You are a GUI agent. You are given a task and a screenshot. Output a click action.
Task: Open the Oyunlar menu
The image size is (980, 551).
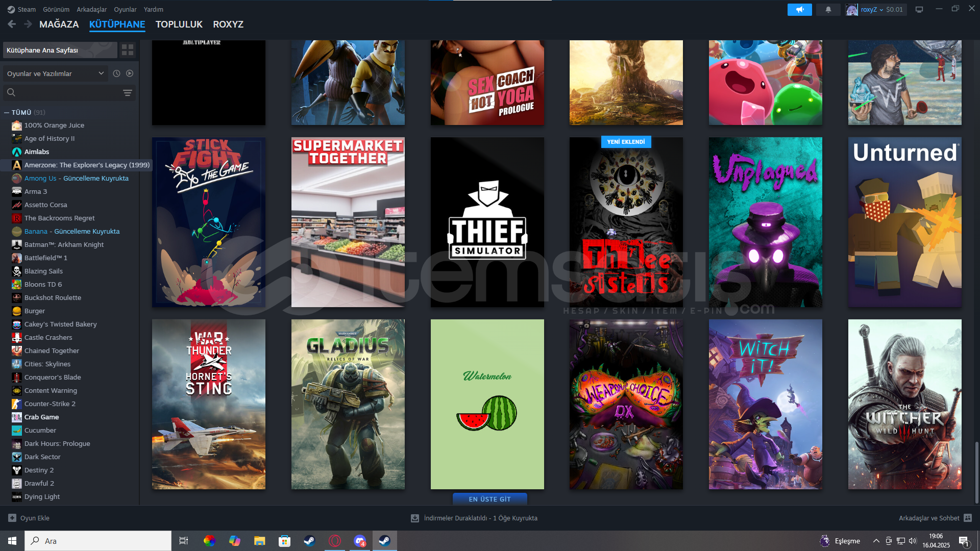point(125,9)
